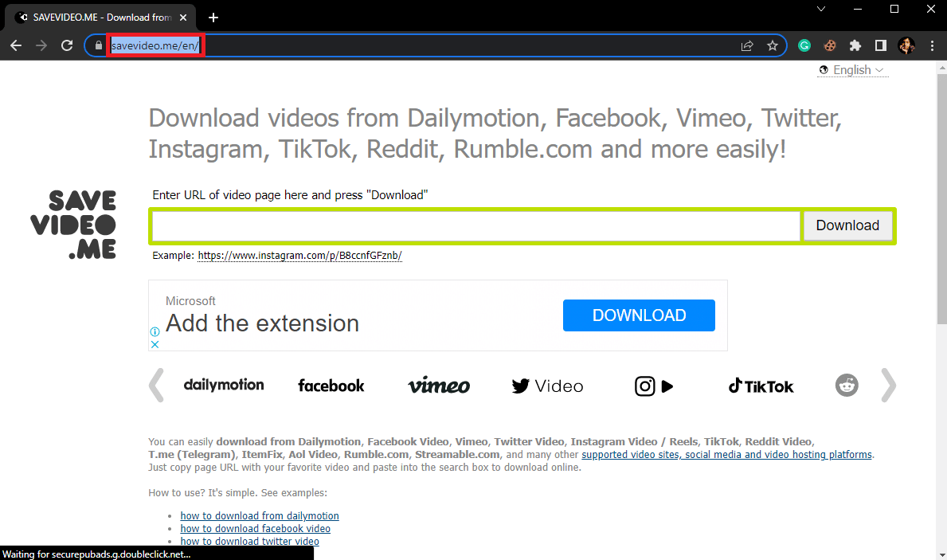The height and width of the screenshot is (560, 947).
Task: Move the site carousel to the previous item
Action: 156,386
